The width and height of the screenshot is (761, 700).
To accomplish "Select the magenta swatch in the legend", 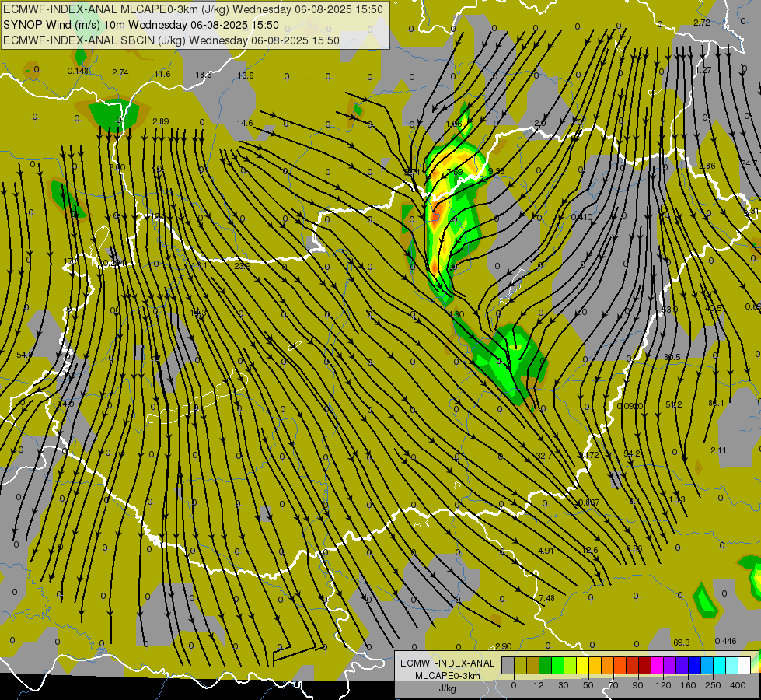I will pos(657,665).
